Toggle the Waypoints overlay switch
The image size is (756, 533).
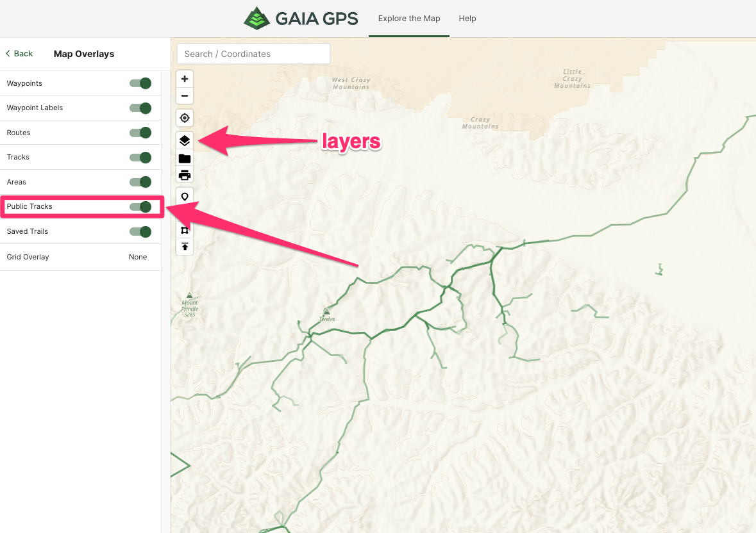coord(140,83)
